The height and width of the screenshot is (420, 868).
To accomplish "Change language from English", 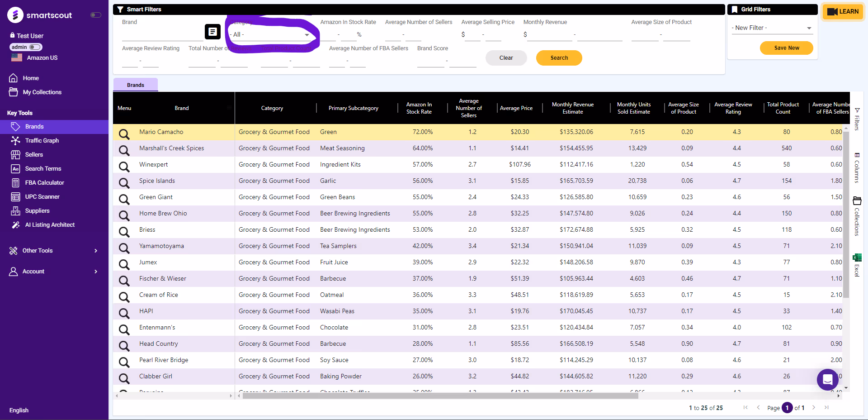I will point(19,410).
